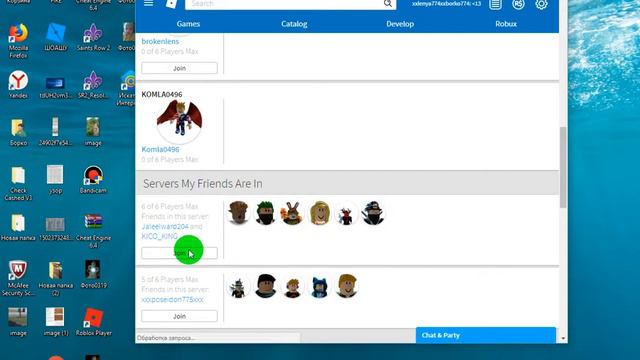Click Join under brokenlens server
Viewport: 640px width, 360px height.
click(x=179, y=68)
